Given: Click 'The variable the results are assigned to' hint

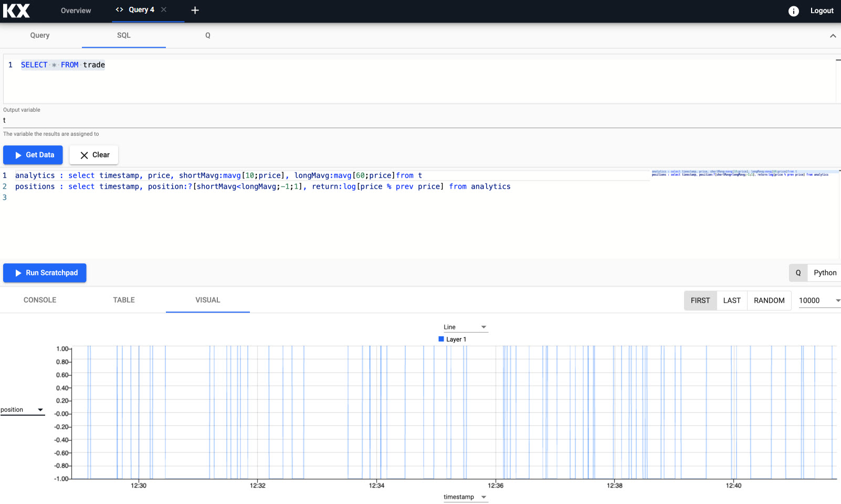Looking at the screenshot, I should [x=51, y=134].
